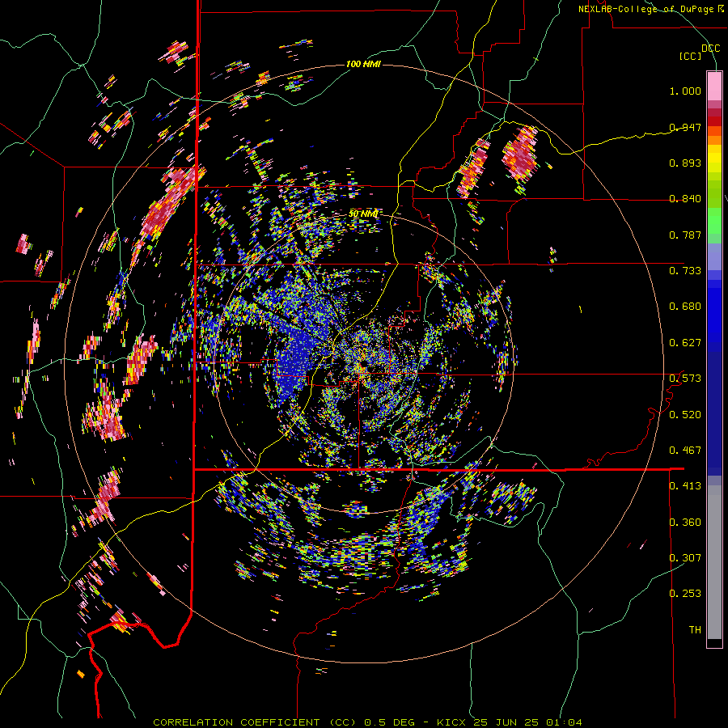Viewport: 728px width, 728px height.
Task: Pick the pink segment of the color bar
Action: pyautogui.click(x=714, y=86)
